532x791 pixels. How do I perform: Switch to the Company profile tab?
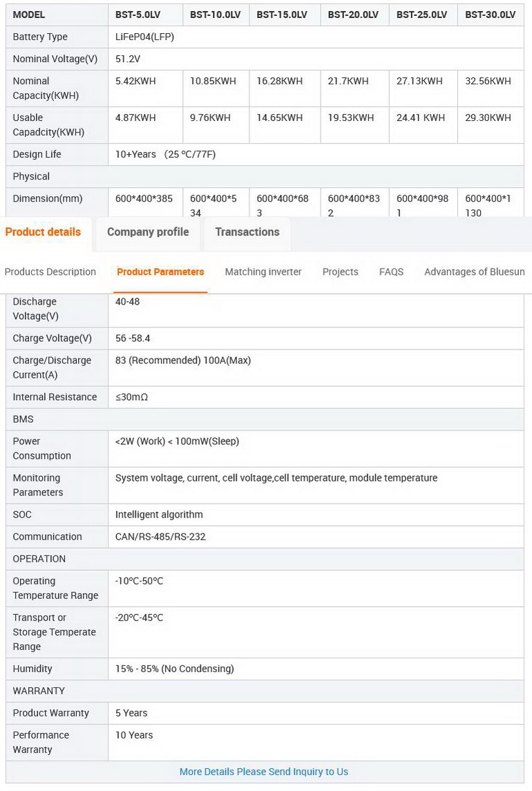[148, 232]
